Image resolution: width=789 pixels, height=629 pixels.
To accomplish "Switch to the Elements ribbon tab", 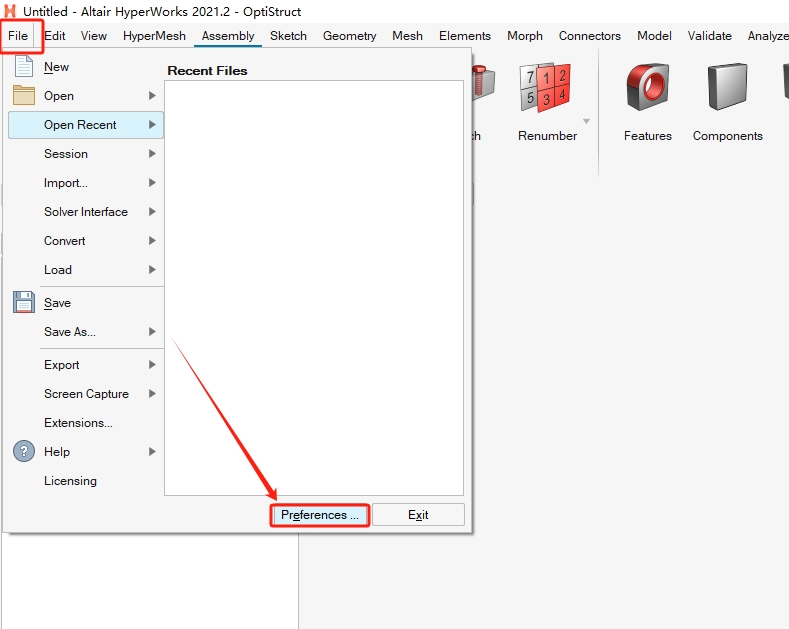I will tap(464, 36).
